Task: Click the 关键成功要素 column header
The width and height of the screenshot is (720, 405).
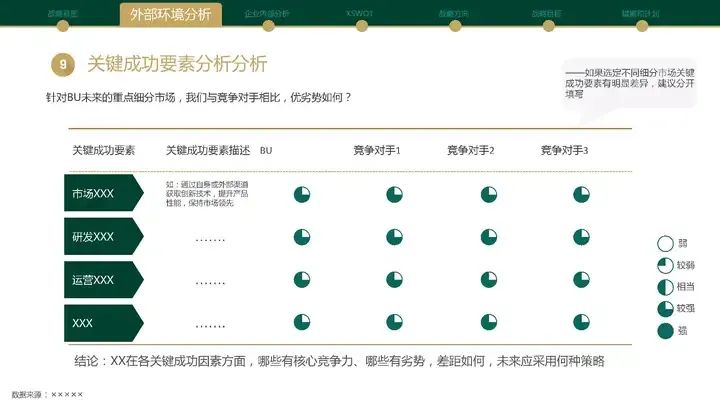Action: pyautogui.click(x=104, y=150)
